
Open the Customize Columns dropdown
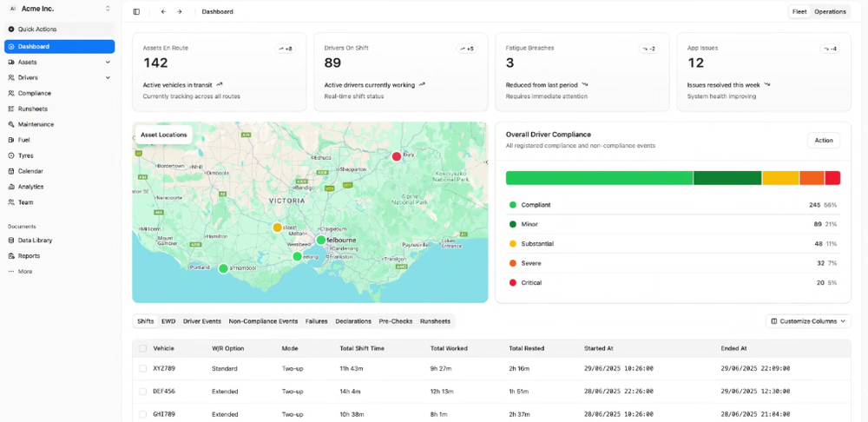click(808, 321)
